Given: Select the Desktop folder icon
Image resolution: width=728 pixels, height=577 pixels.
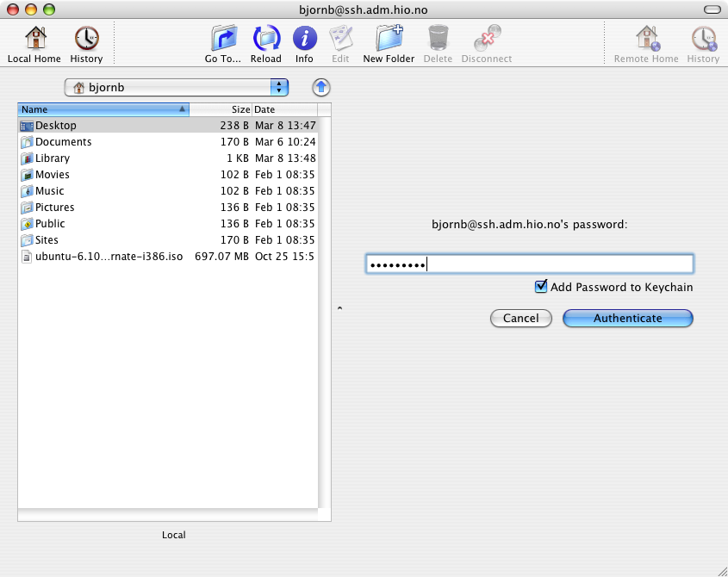Looking at the screenshot, I should (27, 126).
